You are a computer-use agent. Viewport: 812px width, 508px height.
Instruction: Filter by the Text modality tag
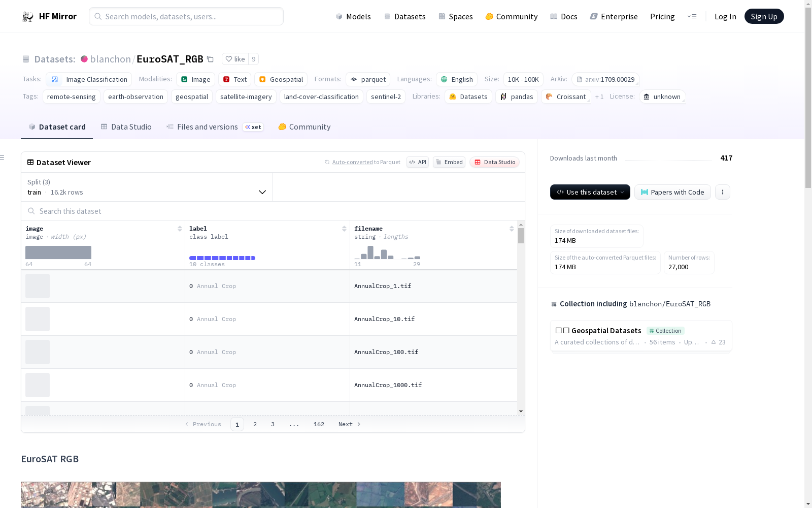click(x=235, y=79)
